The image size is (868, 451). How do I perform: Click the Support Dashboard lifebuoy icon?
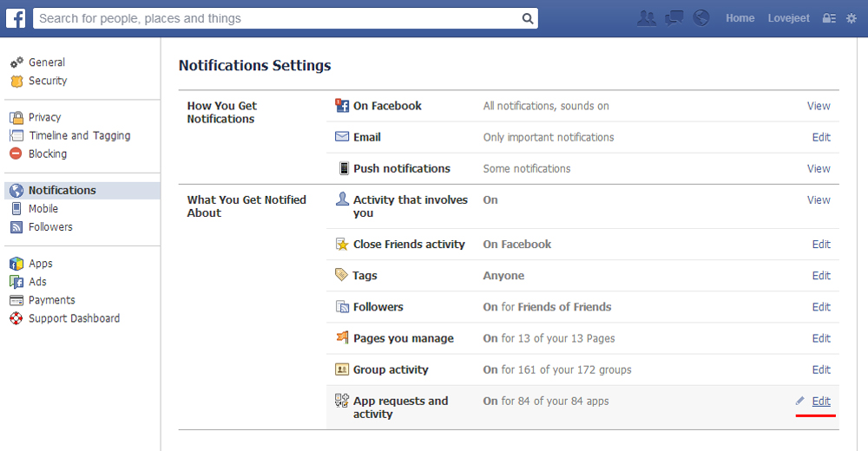pyautogui.click(x=16, y=318)
